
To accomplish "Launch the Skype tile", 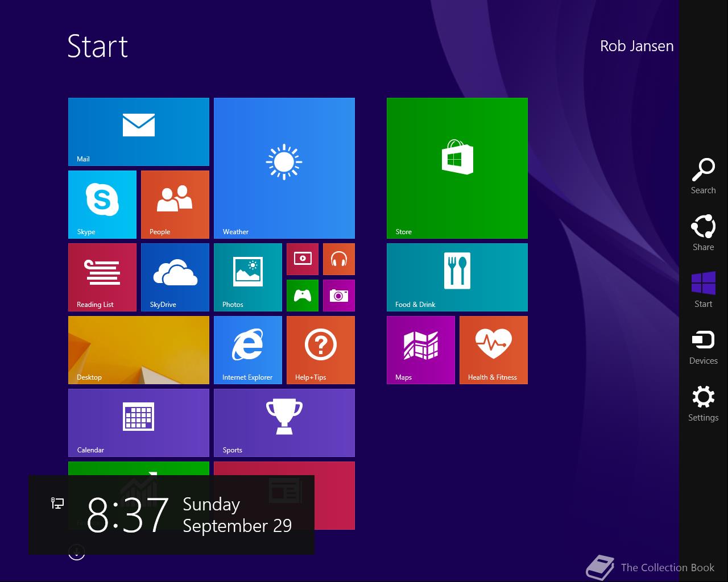I will click(x=102, y=205).
